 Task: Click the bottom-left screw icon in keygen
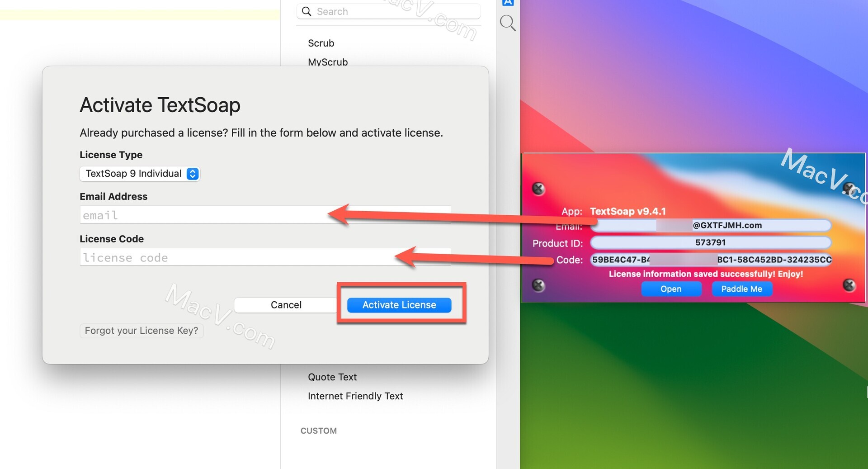(538, 285)
